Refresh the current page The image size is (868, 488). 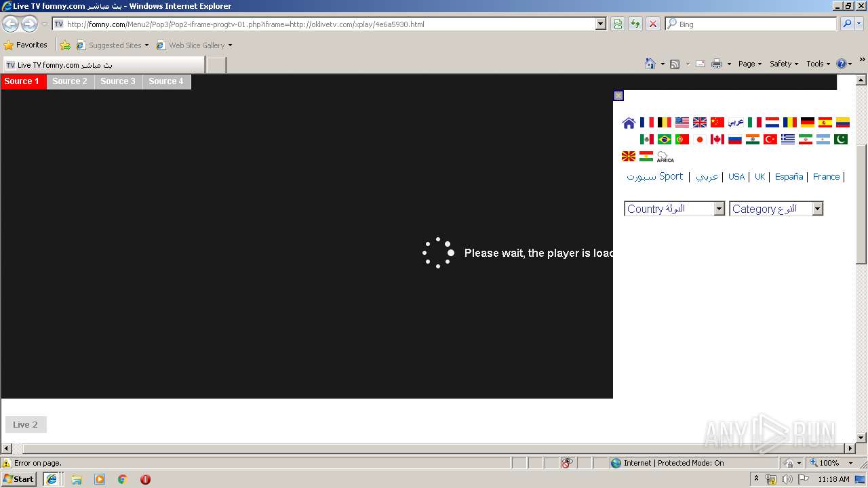coord(635,24)
